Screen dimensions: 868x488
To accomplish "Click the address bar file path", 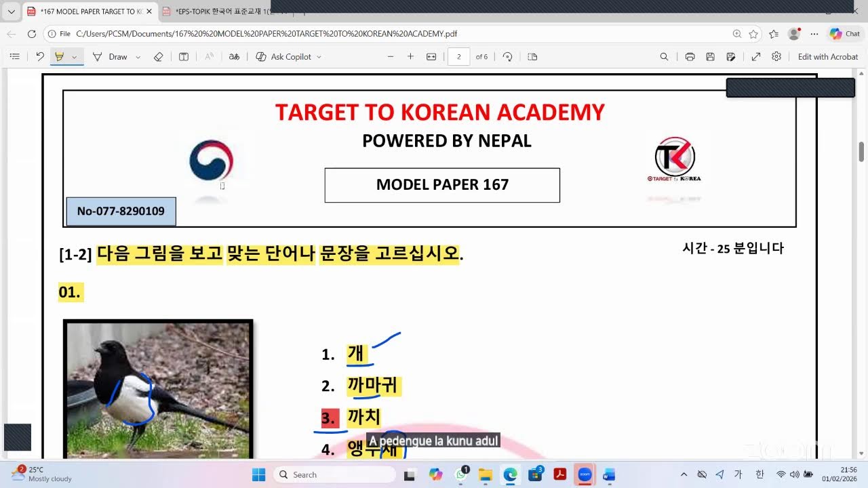I will point(267,34).
